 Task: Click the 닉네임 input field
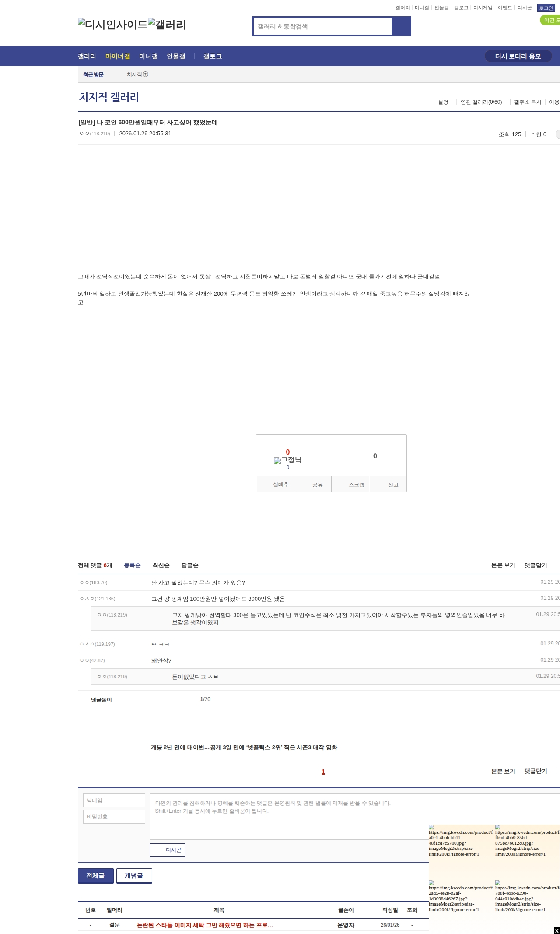point(114,800)
